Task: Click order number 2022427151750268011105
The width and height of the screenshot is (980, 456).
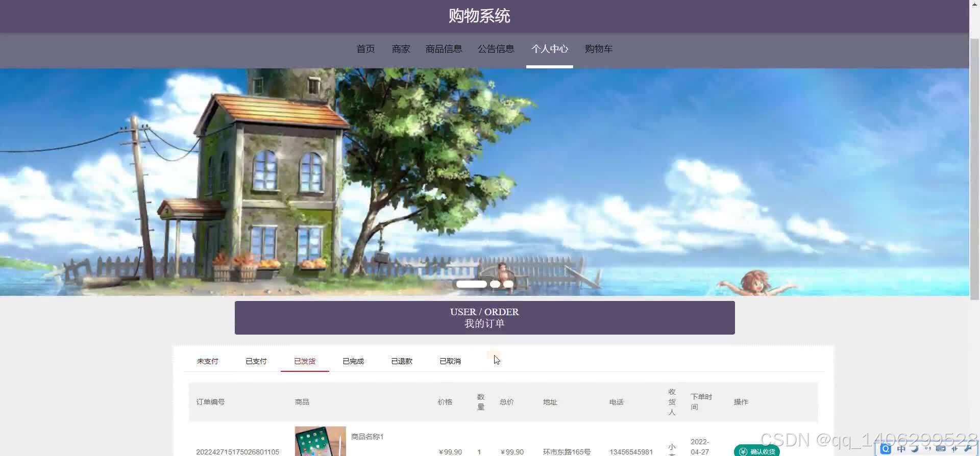Action: click(237, 452)
